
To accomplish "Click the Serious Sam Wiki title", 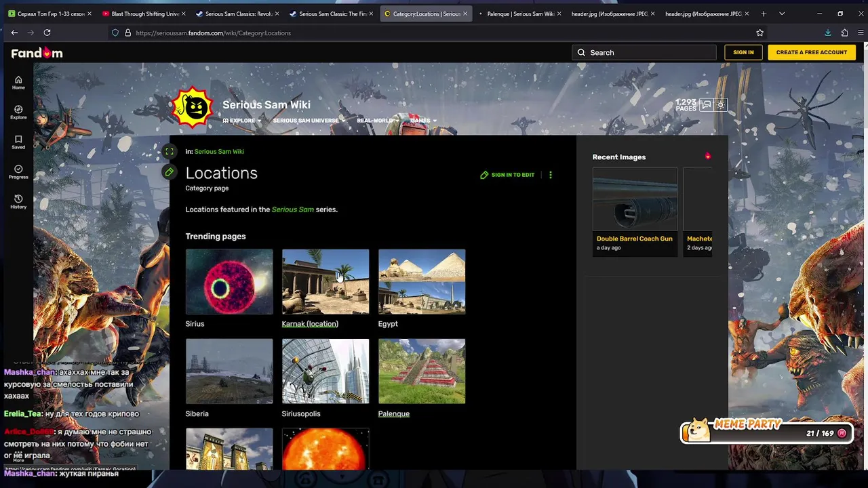I will (x=267, y=104).
